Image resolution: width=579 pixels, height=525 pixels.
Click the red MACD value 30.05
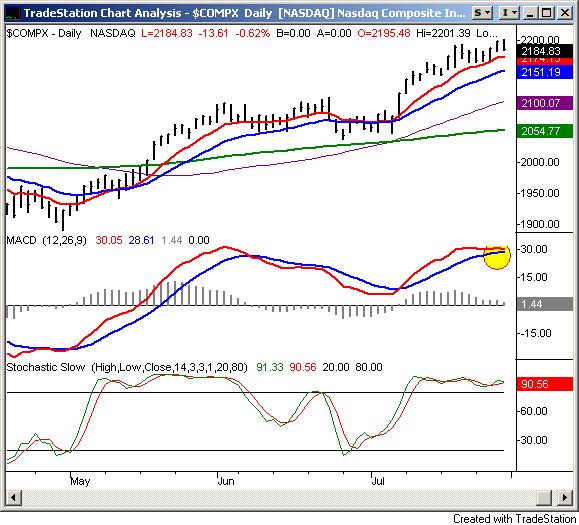coord(109,240)
